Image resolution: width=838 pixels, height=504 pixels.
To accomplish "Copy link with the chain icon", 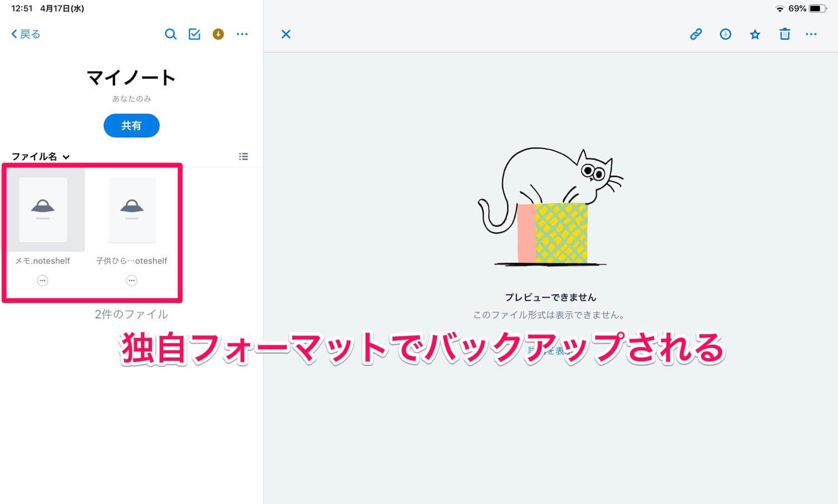I will (x=696, y=34).
